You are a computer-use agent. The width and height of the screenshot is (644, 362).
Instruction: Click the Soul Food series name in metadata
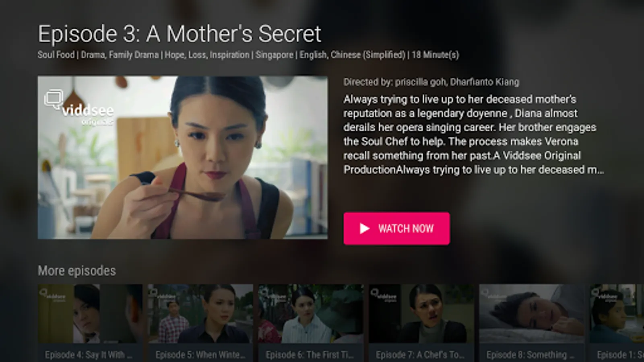[56, 55]
